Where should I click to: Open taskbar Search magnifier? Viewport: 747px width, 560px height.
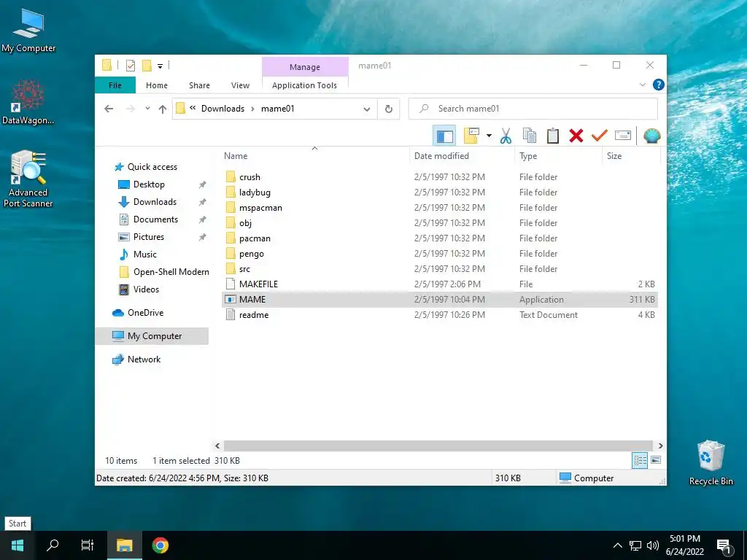[53, 545]
